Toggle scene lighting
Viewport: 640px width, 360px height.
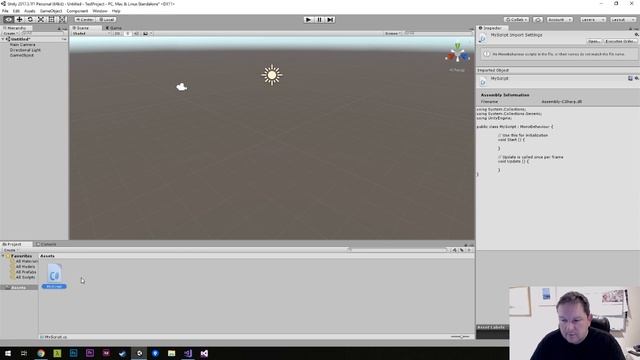pyautogui.click(x=127, y=33)
